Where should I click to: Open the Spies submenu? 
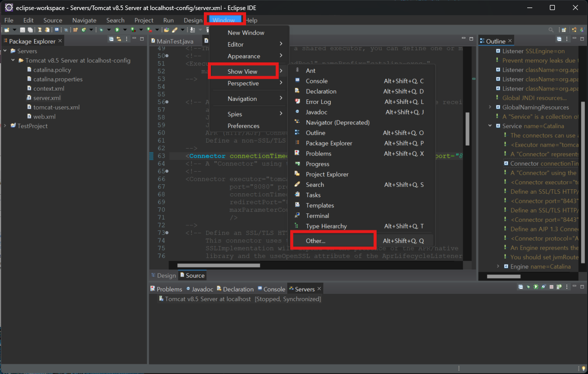coord(249,114)
